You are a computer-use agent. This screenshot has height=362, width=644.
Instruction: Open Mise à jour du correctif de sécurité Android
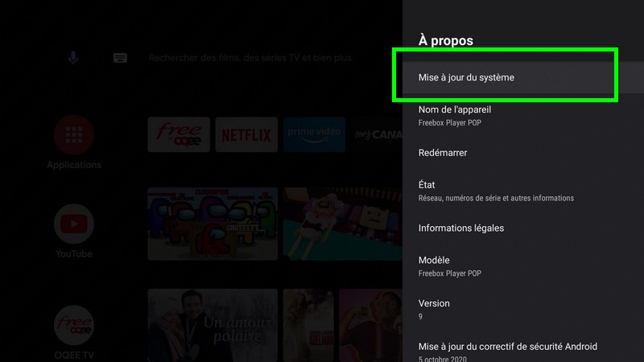pyautogui.click(x=522, y=352)
